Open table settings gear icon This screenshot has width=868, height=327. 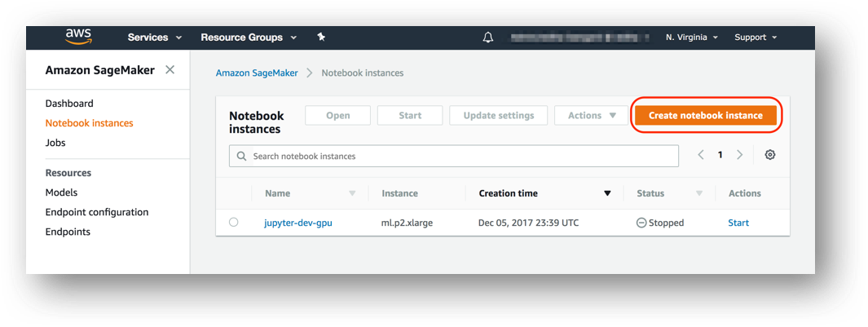coord(769,155)
